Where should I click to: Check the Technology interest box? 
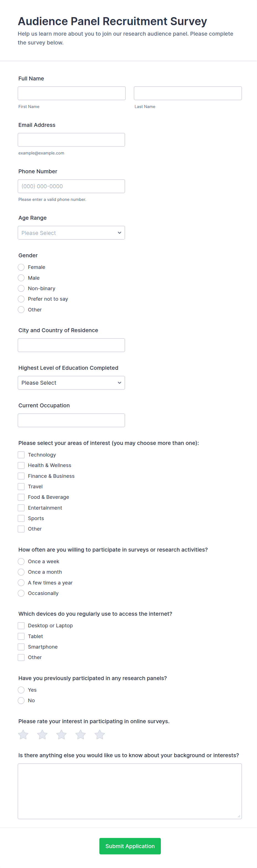click(21, 455)
